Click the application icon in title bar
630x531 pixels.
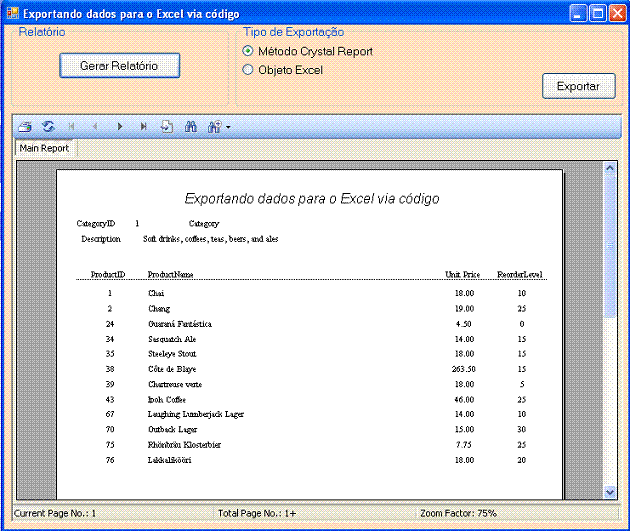point(13,13)
